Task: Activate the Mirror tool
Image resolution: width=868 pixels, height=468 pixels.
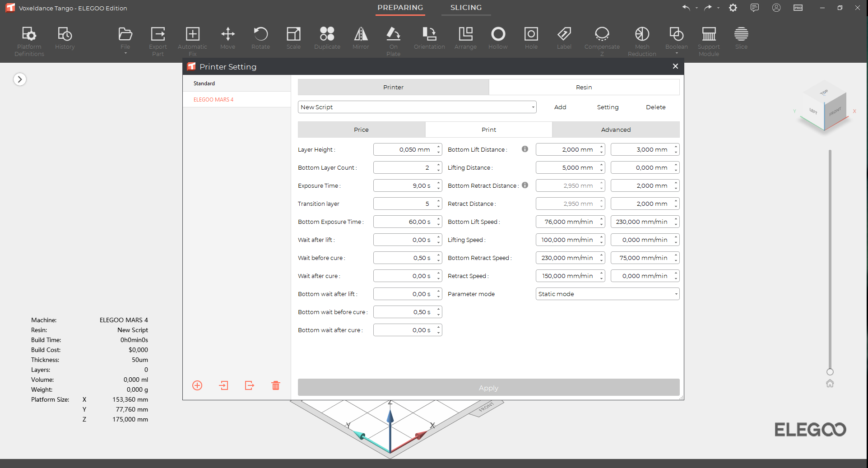Action: click(361, 38)
